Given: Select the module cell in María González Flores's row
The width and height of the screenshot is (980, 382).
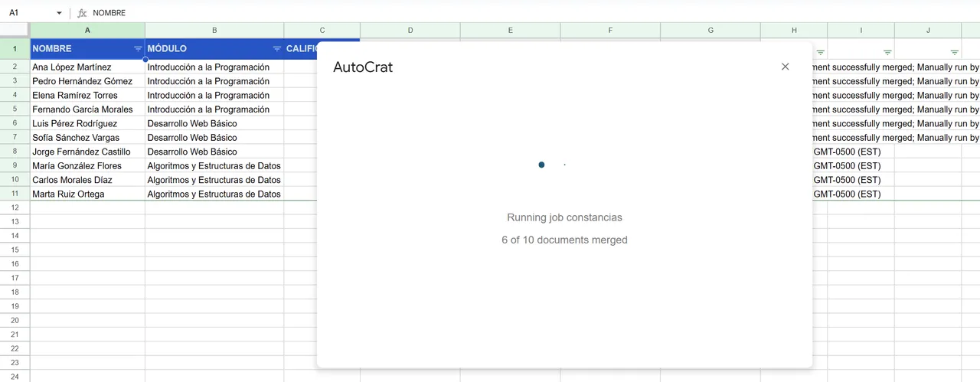Looking at the screenshot, I should tap(214, 166).
